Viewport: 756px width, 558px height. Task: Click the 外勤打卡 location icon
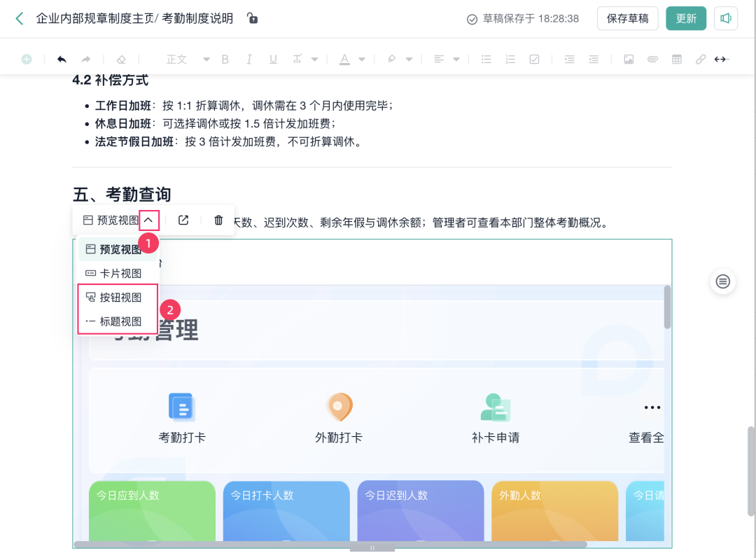pyautogui.click(x=339, y=407)
